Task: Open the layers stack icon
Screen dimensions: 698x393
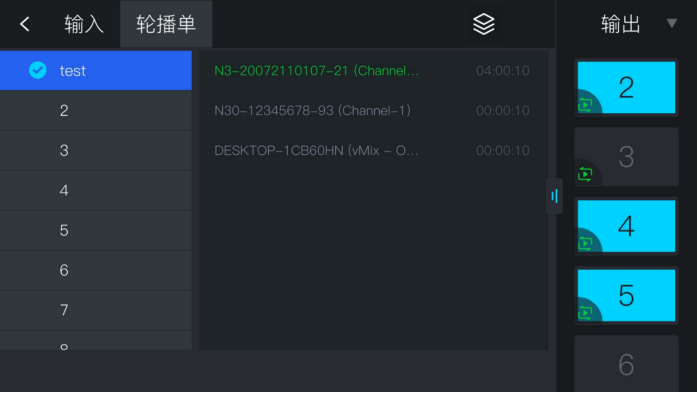Action: click(483, 24)
